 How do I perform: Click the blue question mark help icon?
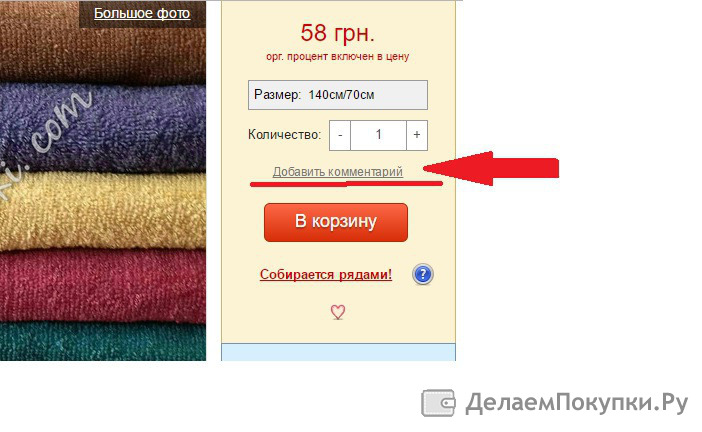pyautogui.click(x=423, y=274)
